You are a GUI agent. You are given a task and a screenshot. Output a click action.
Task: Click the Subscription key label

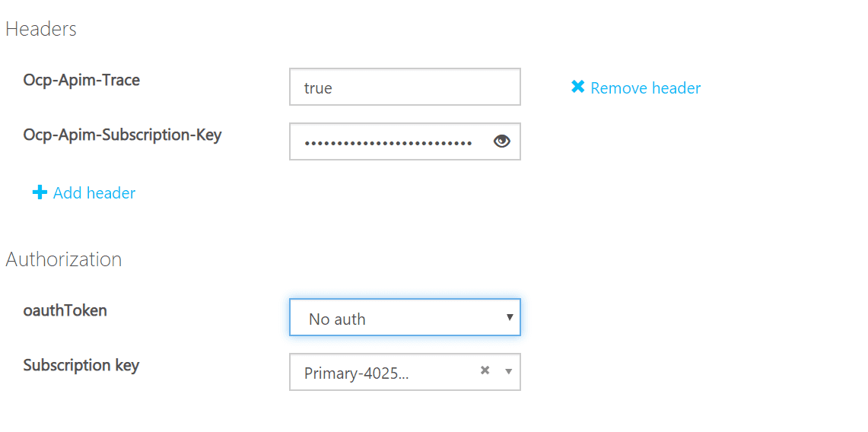81,366
